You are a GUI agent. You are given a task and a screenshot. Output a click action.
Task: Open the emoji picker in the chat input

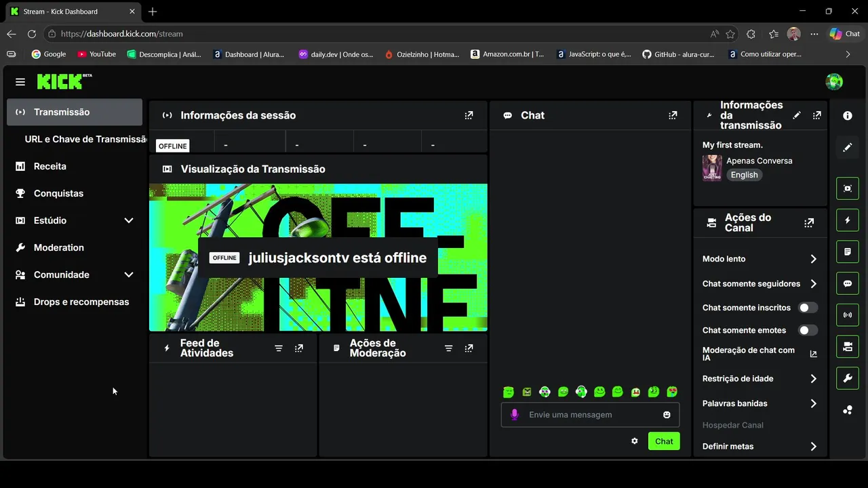click(x=667, y=415)
